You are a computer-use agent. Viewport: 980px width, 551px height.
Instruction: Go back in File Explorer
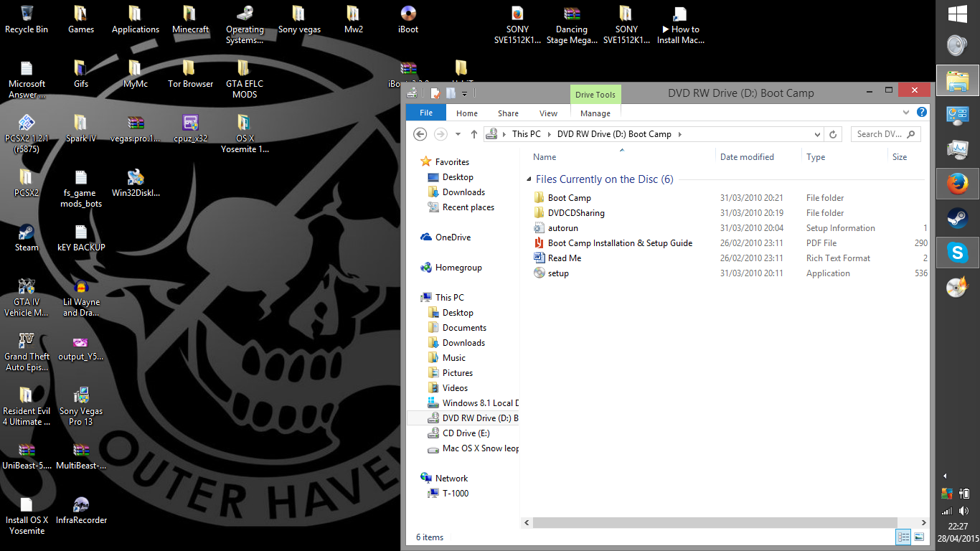click(x=420, y=134)
